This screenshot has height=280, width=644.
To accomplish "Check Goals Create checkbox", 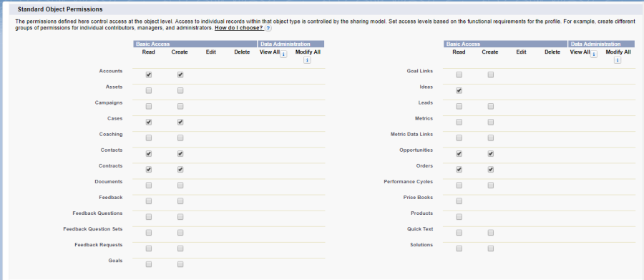I will point(180,264).
